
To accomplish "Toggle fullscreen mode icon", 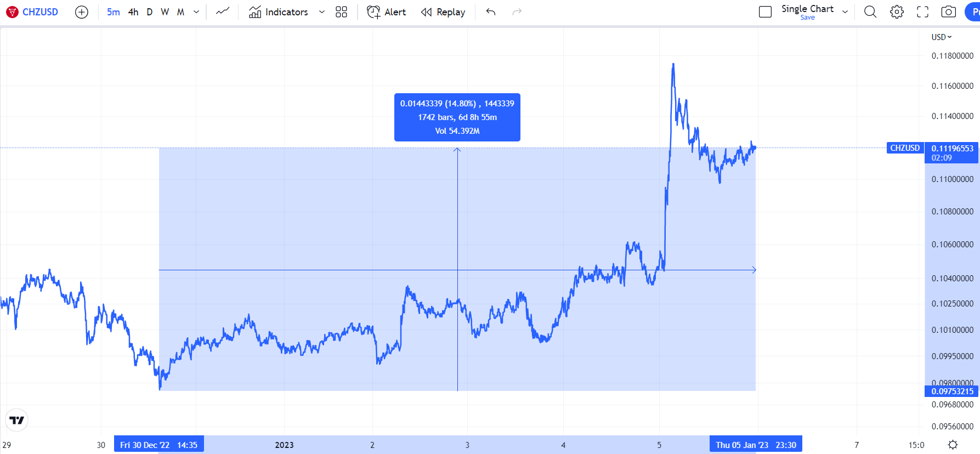I will click(x=923, y=12).
